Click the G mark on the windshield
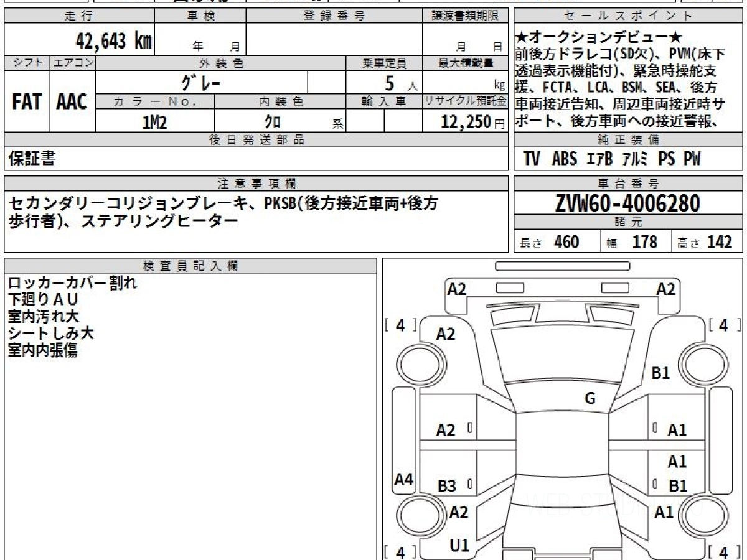The image size is (747, 560). (590, 399)
